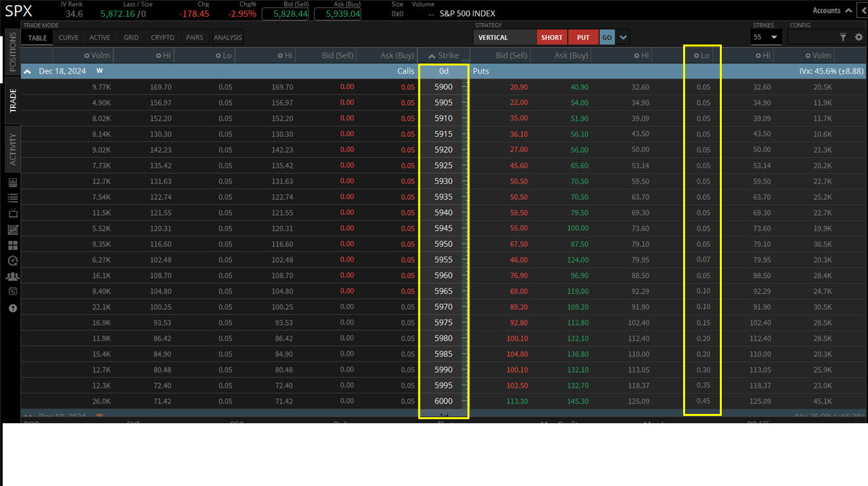Switch to the ANALYSIS trade mode tab
The height and width of the screenshot is (486, 868).
click(227, 37)
